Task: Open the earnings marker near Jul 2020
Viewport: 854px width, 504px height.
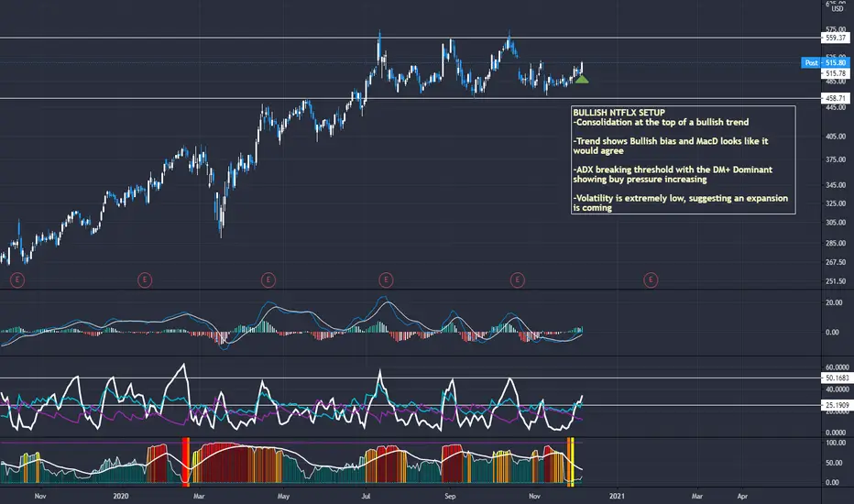Action: [386, 280]
